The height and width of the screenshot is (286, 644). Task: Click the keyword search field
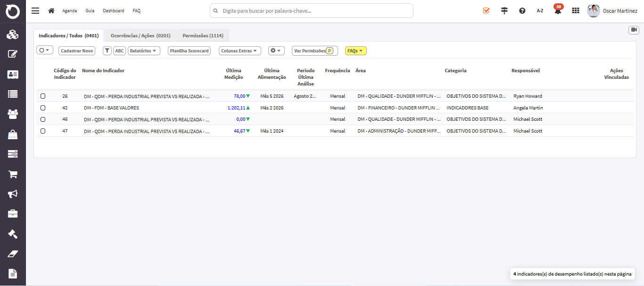312,10
